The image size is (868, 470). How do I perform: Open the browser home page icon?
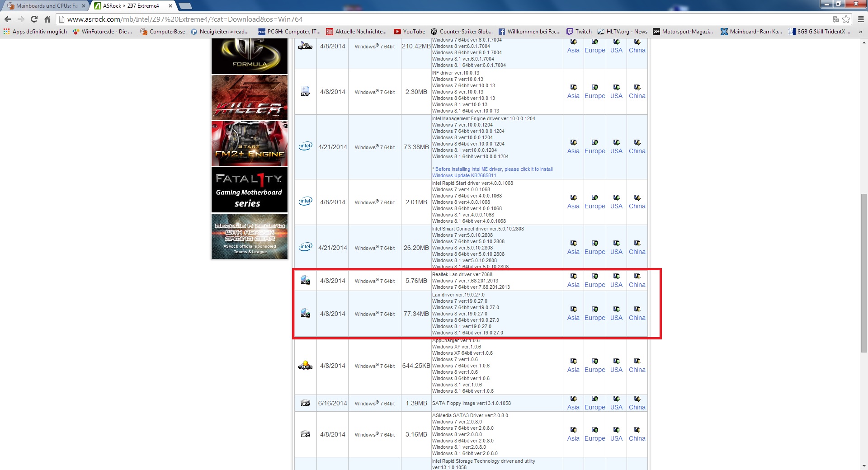47,19
